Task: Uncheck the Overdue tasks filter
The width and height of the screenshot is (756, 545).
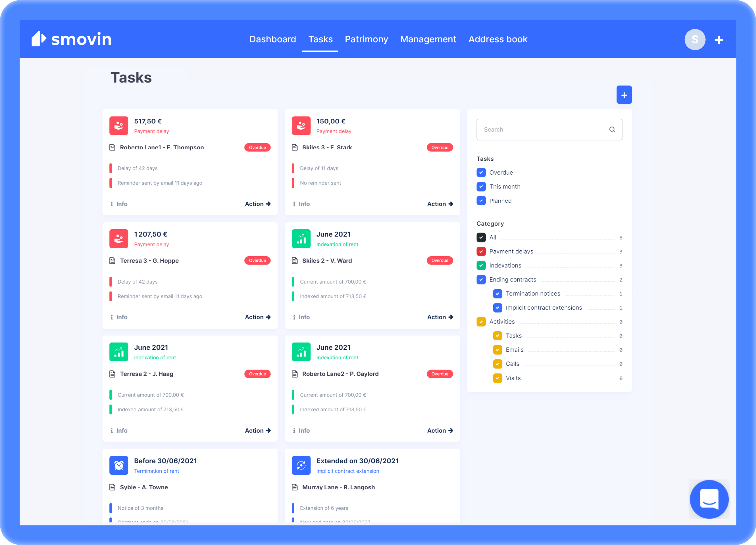Action: click(x=481, y=173)
